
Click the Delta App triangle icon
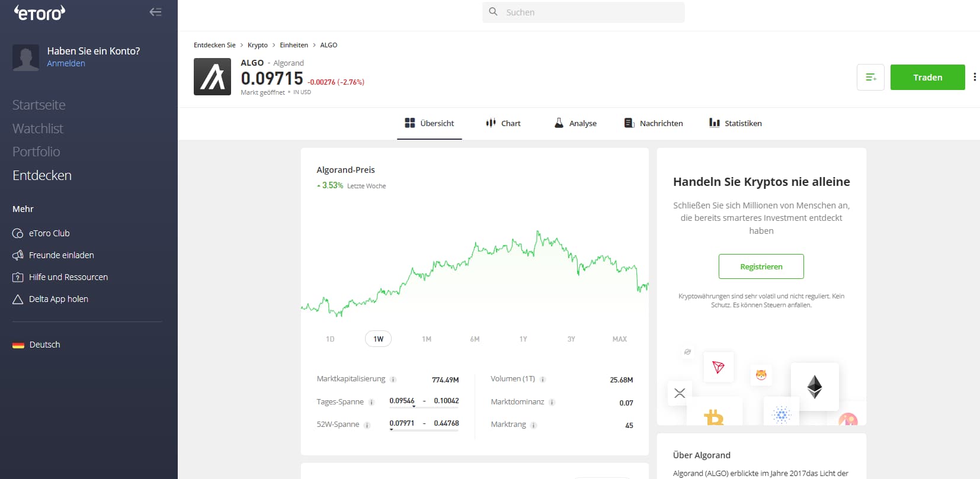pyautogui.click(x=18, y=299)
